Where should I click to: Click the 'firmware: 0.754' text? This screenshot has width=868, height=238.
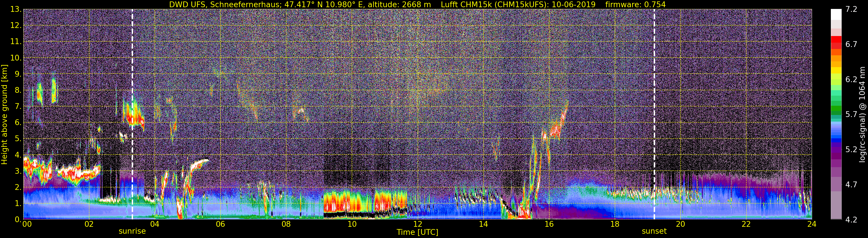[x=636, y=4]
